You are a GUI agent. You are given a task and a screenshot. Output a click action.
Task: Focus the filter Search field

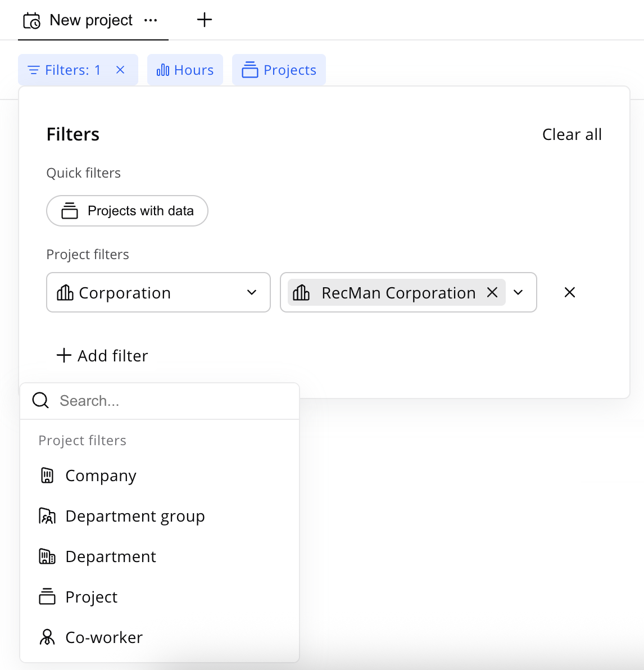169,401
